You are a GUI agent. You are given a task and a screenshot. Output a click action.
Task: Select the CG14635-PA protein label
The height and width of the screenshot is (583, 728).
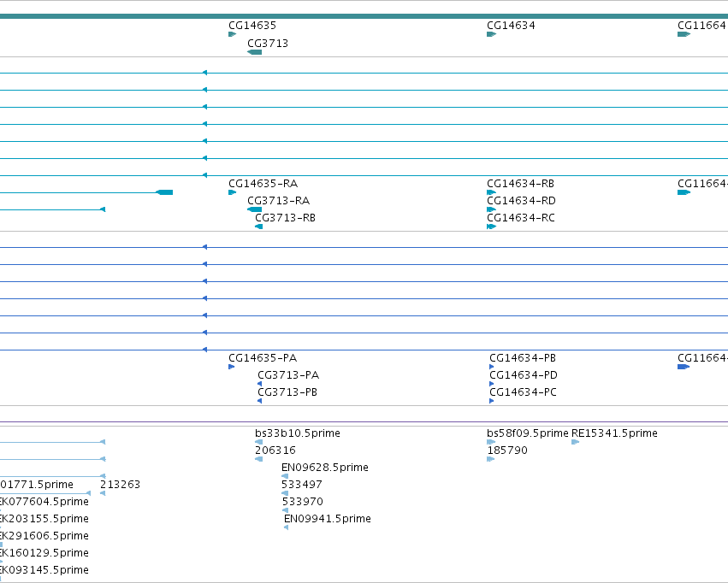click(263, 358)
